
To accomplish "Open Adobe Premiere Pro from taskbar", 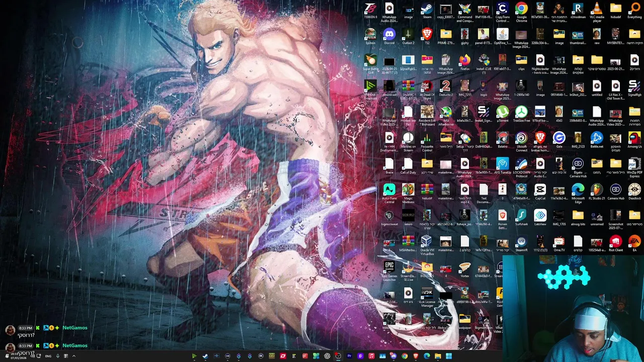I will tap(349, 356).
